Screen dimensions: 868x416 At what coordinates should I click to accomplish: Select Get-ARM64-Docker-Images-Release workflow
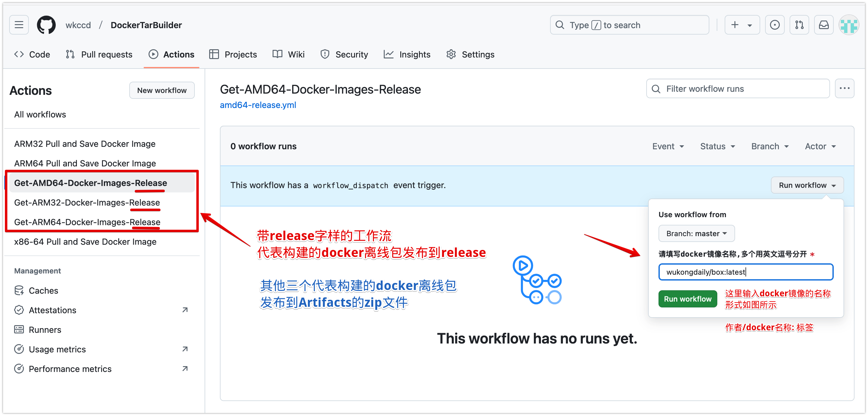(87, 222)
